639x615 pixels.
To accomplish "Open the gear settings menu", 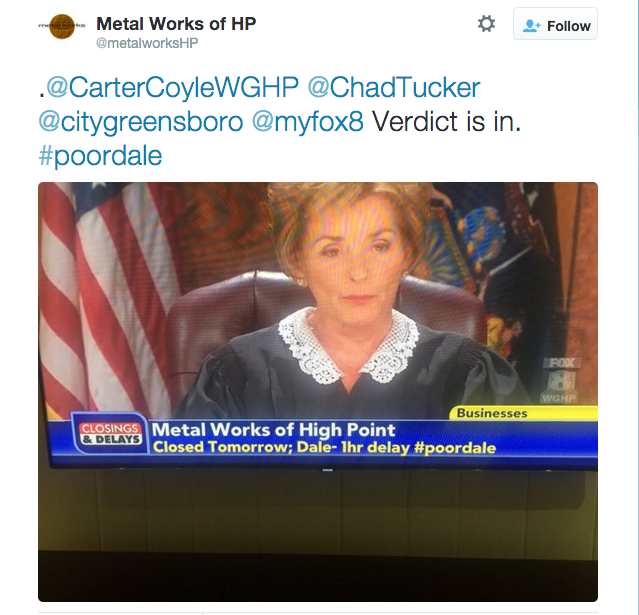I will (486, 24).
